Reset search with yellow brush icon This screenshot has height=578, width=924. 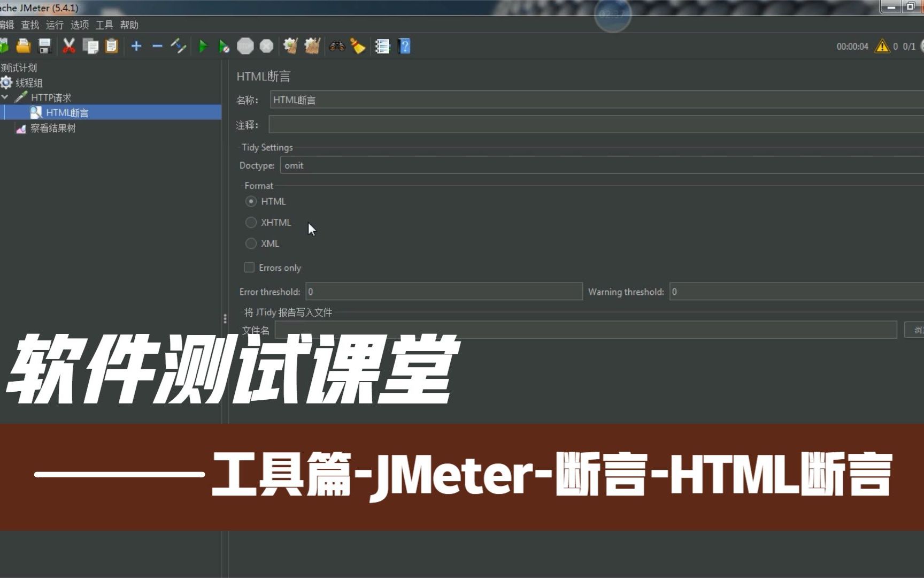pyautogui.click(x=357, y=47)
